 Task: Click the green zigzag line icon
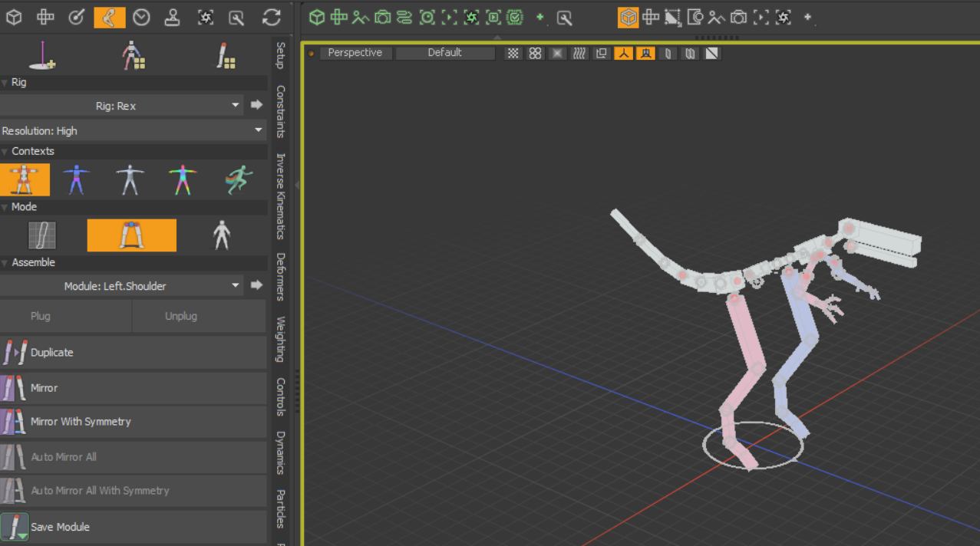pyautogui.click(x=361, y=17)
